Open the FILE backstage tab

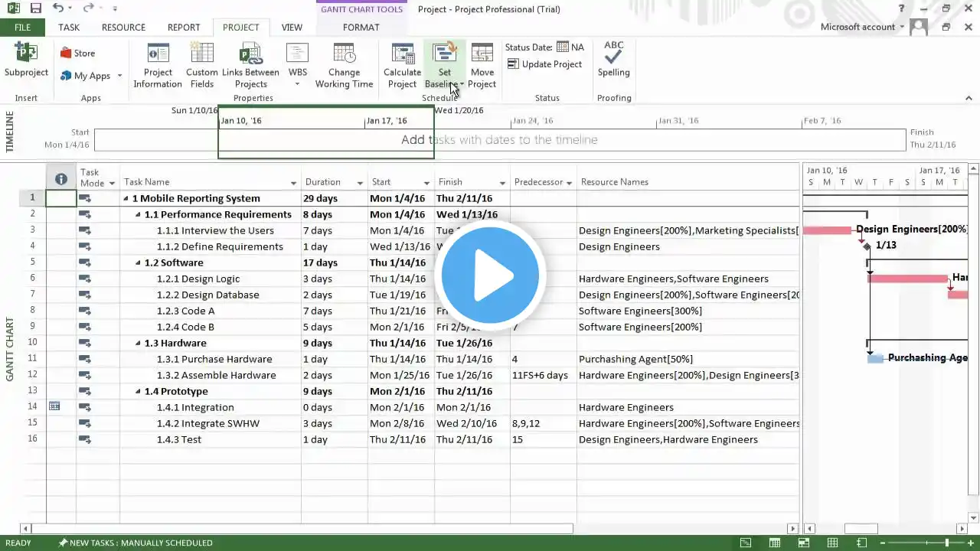tap(23, 27)
